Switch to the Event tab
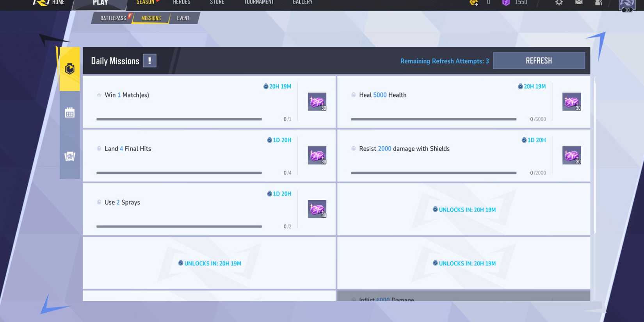The height and width of the screenshot is (322, 644). [x=183, y=18]
